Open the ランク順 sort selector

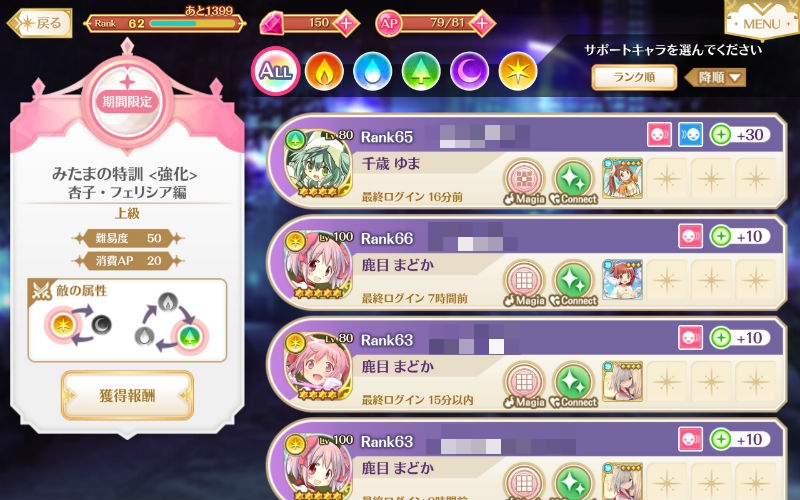634,78
